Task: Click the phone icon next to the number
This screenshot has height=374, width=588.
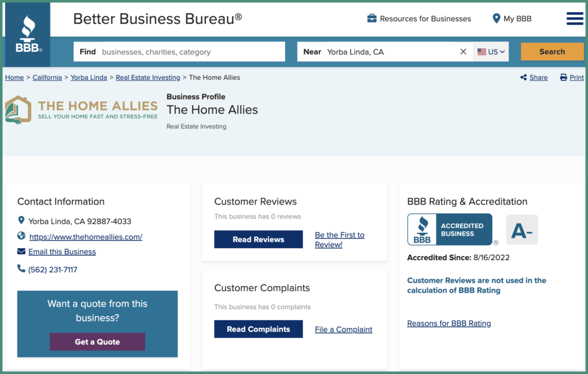Action: (x=21, y=269)
